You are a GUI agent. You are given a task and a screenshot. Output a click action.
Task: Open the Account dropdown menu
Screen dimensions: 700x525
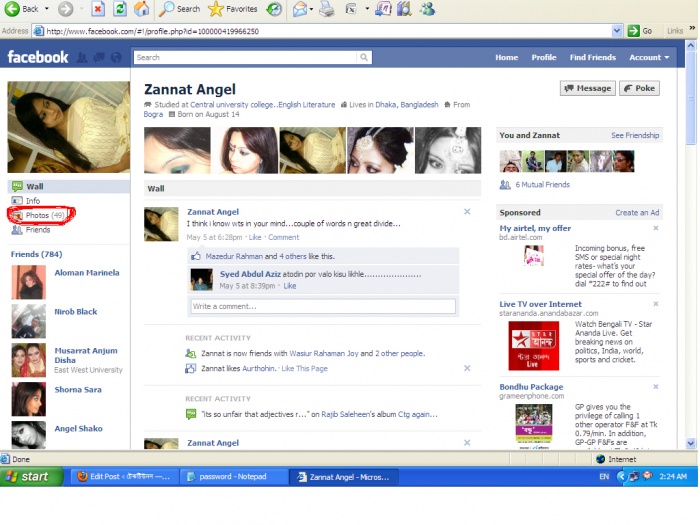(648, 58)
